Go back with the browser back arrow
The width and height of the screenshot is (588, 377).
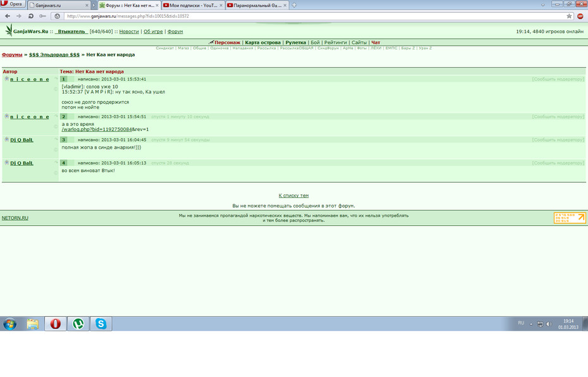click(x=8, y=16)
